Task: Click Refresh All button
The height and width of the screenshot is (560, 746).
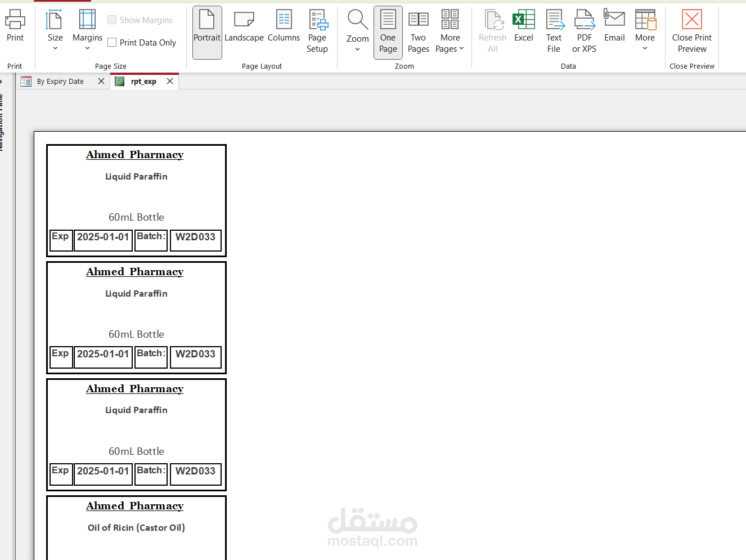Action: 492,32
